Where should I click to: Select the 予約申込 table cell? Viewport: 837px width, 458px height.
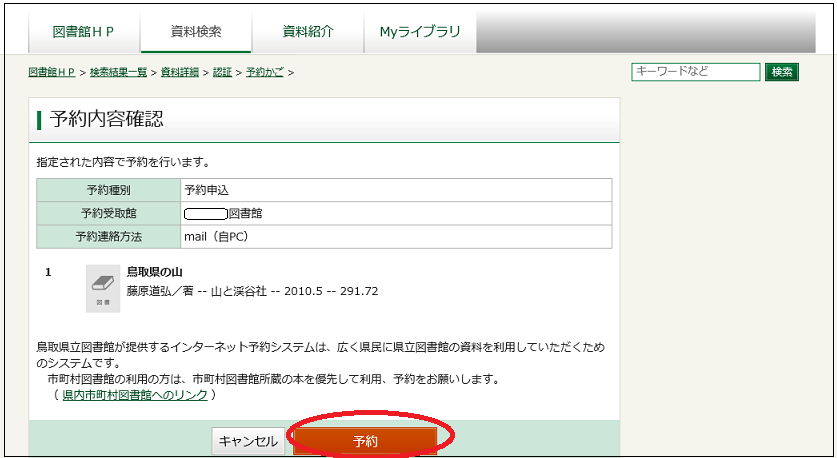coord(396,190)
